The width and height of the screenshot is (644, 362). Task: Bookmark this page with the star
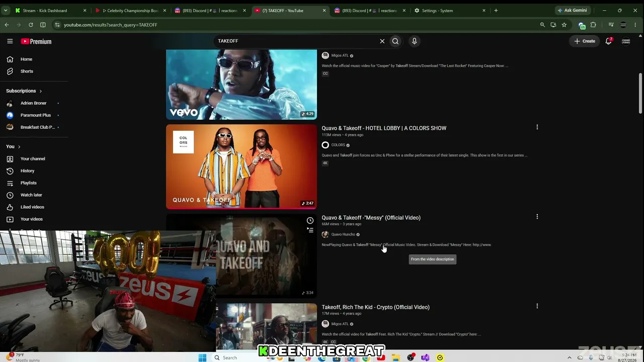point(564,25)
